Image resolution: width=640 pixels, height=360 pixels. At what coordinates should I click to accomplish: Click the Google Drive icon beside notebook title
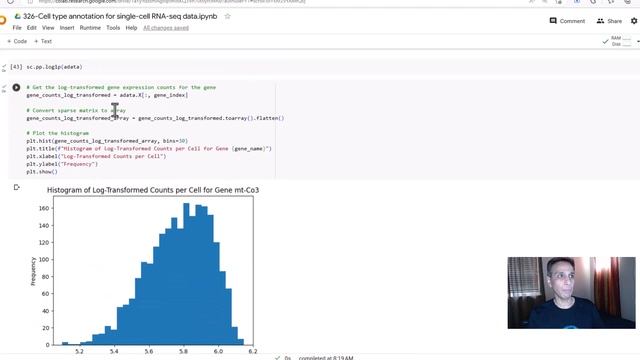click(x=18, y=16)
